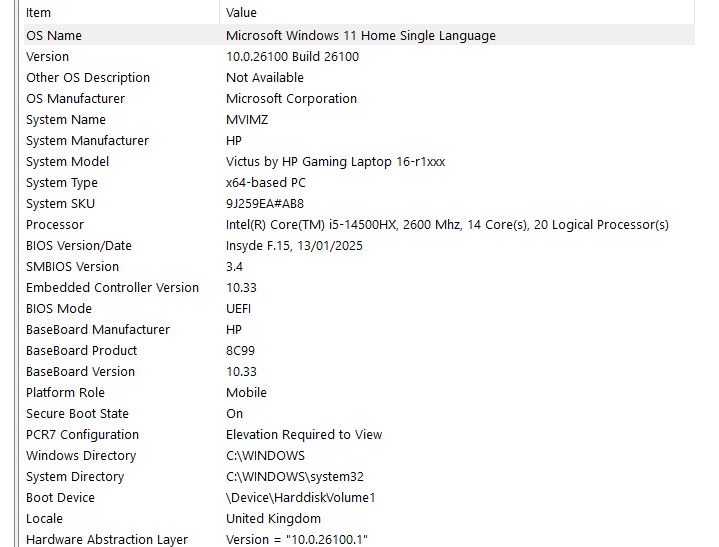Image resolution: width=719 pixels, height=547 pixels.
Task: Click the BaseBoard Product row
Action: pos(82,351)
